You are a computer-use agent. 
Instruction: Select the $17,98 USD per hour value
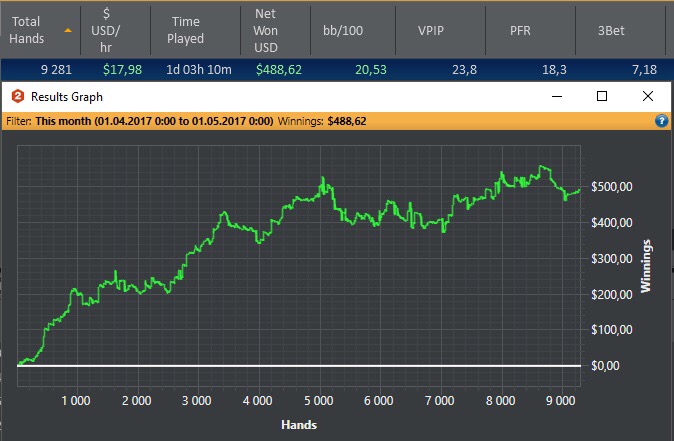point(123,70)
